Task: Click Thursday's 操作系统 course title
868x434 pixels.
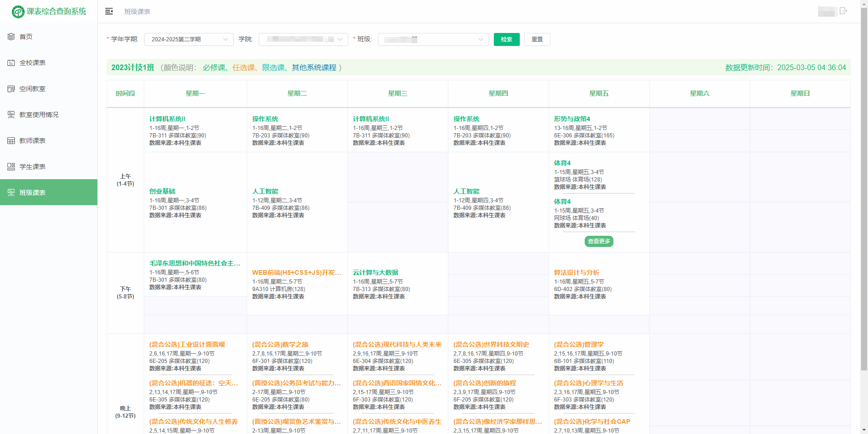Action: pos(466,119)
